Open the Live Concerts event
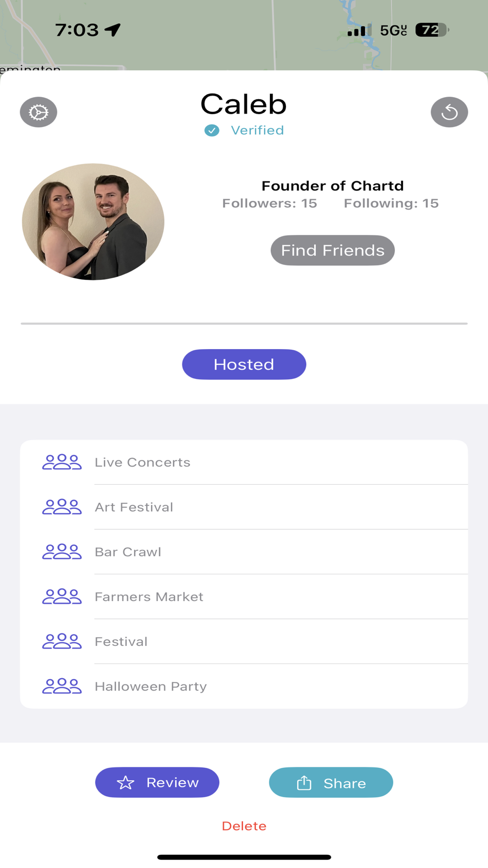Screen dimensions: 488x868 point(142,462)
